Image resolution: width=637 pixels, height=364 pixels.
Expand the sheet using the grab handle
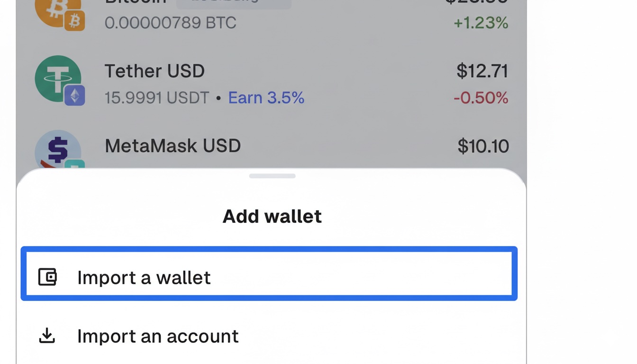pyautogui.click(x=272, y=175)
